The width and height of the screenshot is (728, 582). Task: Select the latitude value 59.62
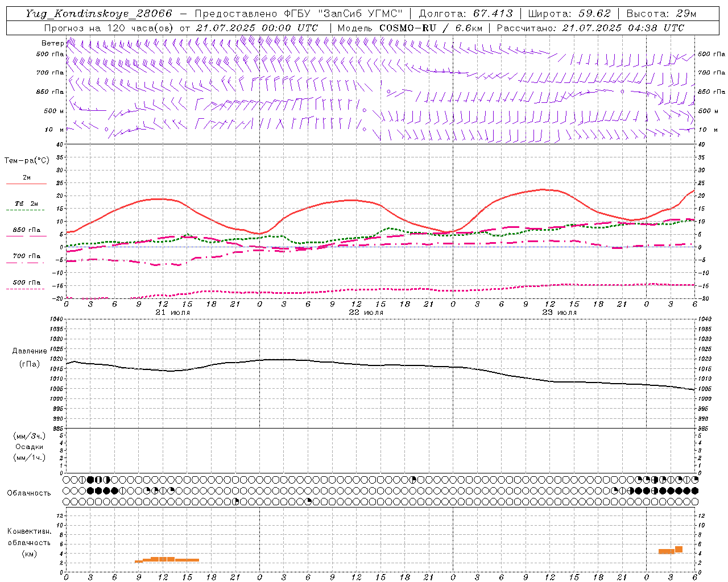[594, 14]
